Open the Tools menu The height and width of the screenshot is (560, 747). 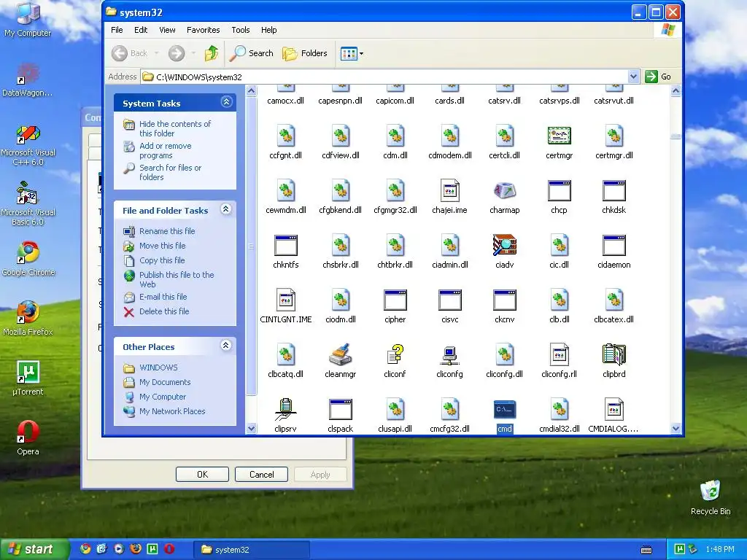coord(241,30)
